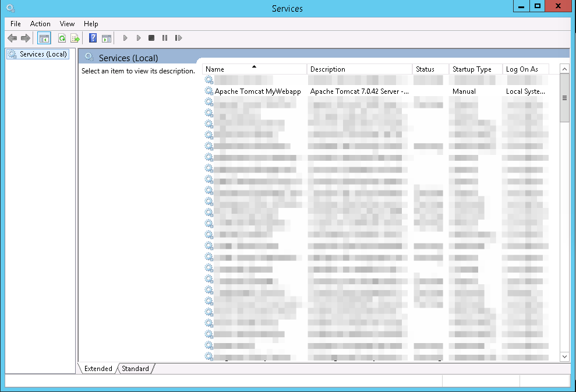The width and height of the screenshot is (576, 392).
Task: Toggle the Show/Hide Action Pane button
Action: [x=106, y=38]
